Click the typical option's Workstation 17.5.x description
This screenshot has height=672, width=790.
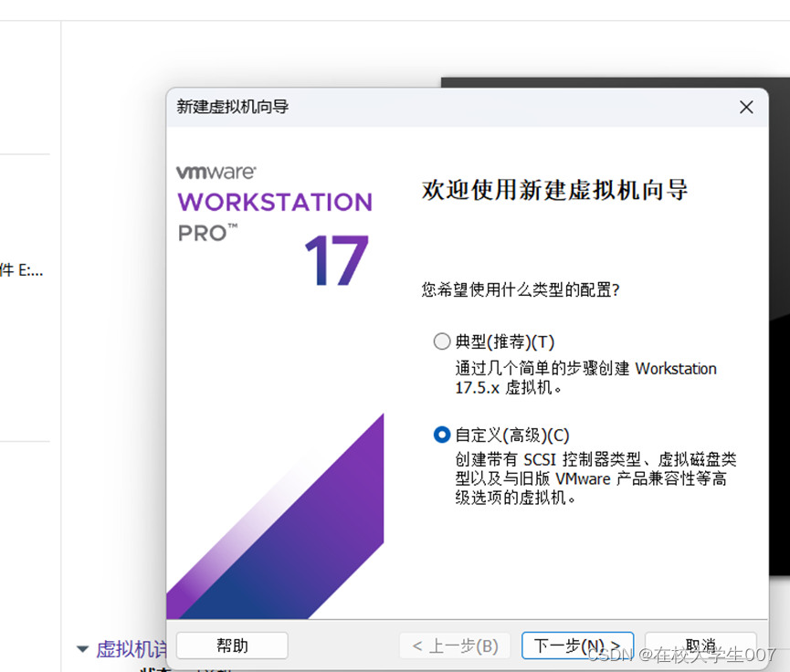(585, 378)
